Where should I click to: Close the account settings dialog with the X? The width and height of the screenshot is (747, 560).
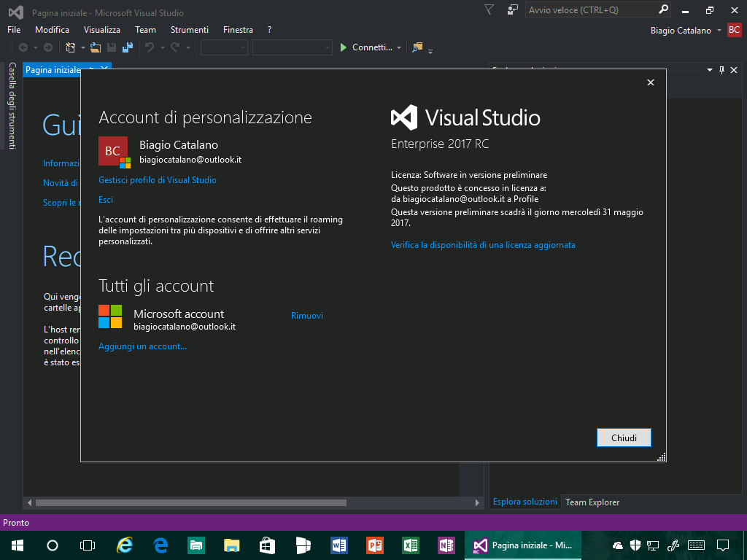(x=650, y=82)
